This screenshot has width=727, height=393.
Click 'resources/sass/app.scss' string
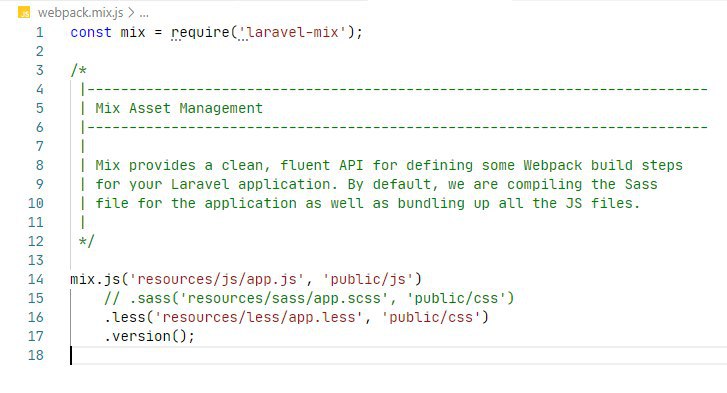[284, 298]
